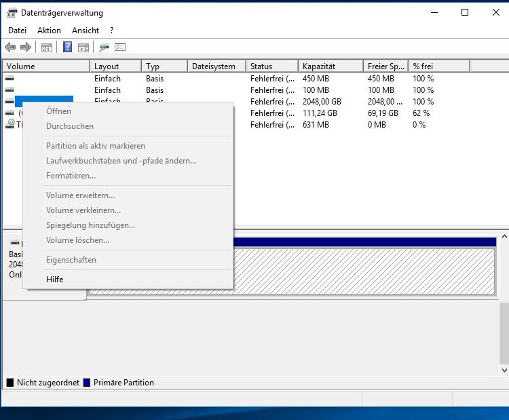This screenshot has width=509, height=420.
Task: Click the 450 MB capacity cell
Action: click(316, 79)
